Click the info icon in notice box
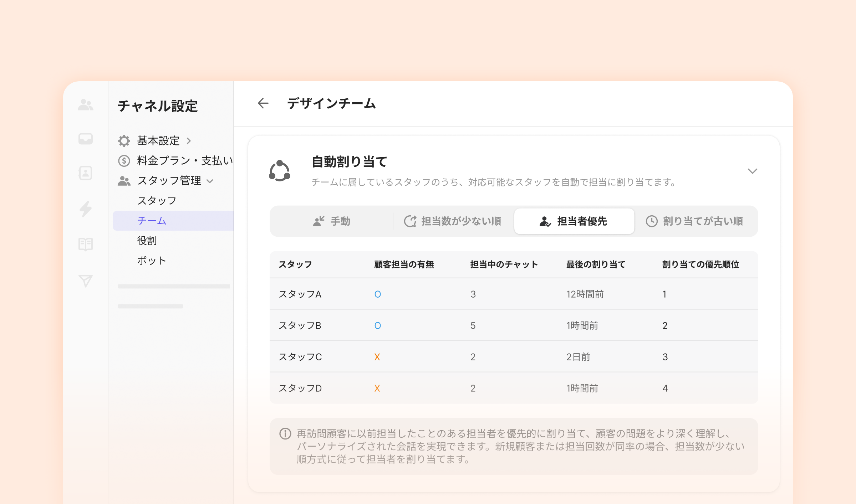Viewport: 856px width, 504px height. point(285,433)
